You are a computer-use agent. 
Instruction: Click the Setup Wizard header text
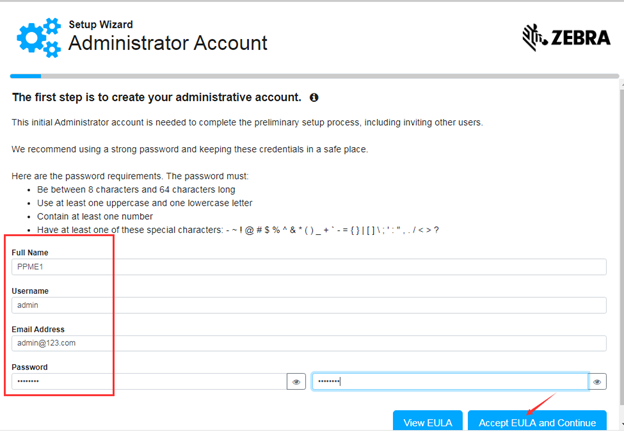101,24
